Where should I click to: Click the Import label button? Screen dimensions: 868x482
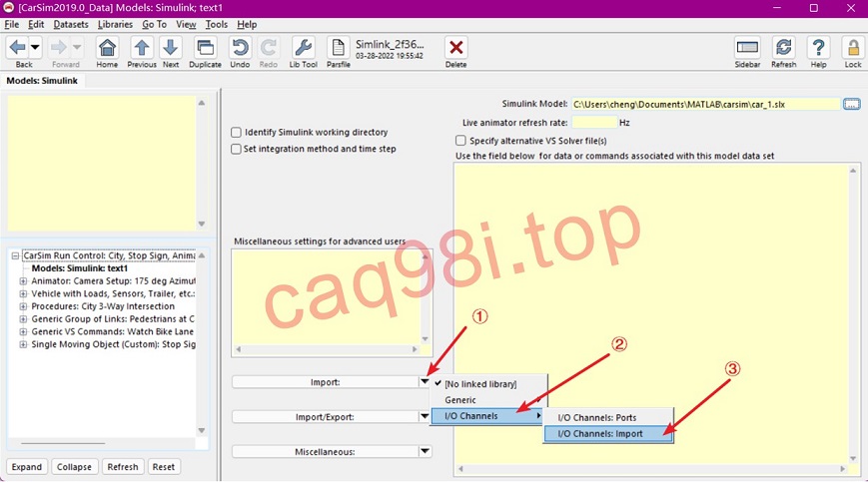click(x=325, y=382)
